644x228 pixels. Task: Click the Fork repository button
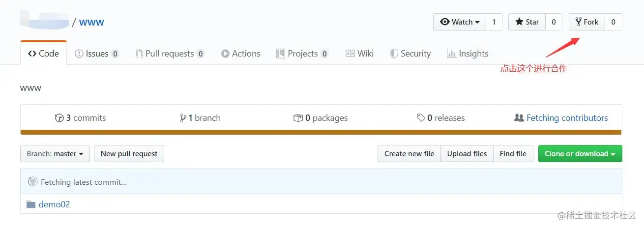pos(586,22)
